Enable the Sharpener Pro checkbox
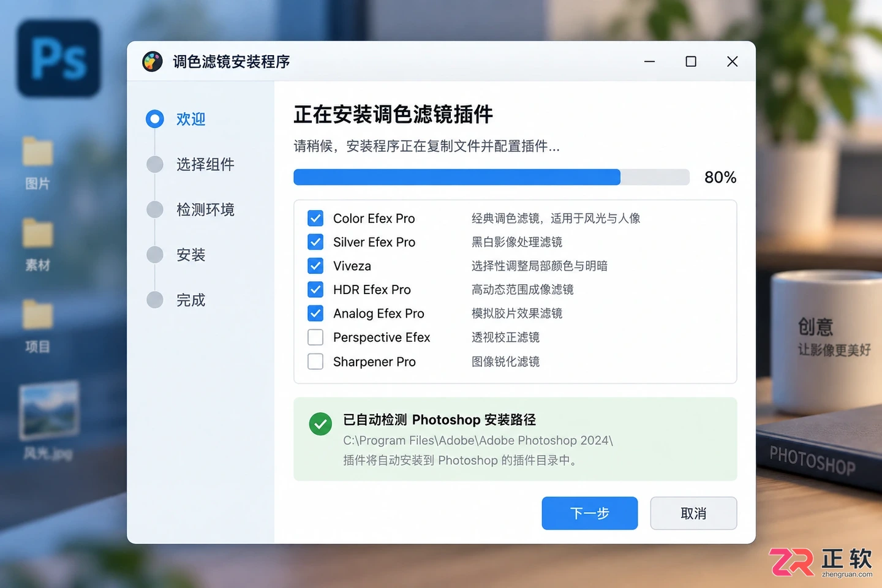Viewport: 882px width, 588px height. 315,361
